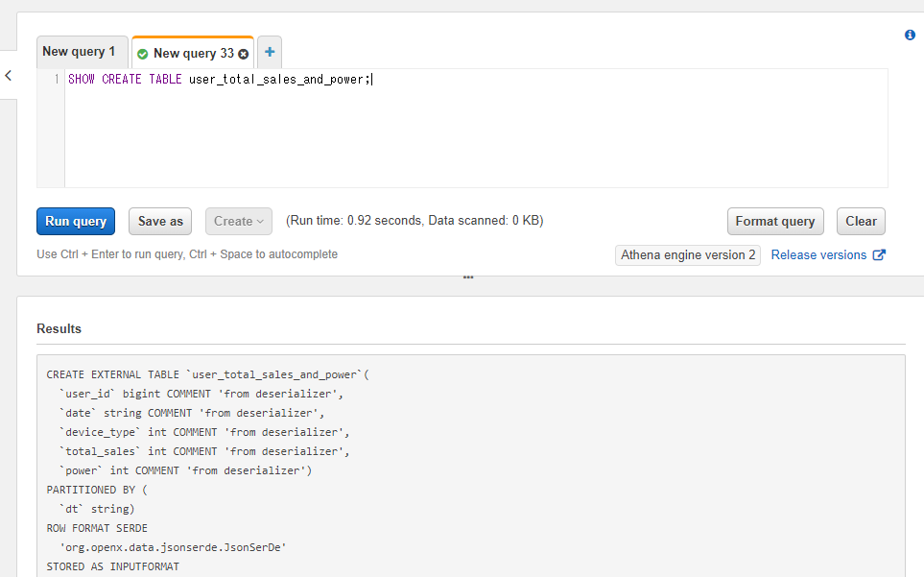Click the device_type int result line
Screen dimensions: 924x577
pyautogui.click(x=203, y=432)
